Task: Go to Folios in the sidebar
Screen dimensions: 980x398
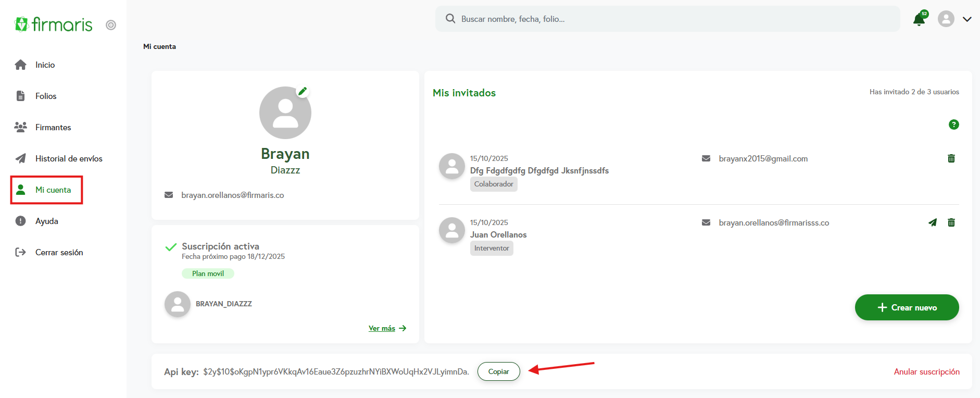Action: pyautogui.click(x=46, y=96)
